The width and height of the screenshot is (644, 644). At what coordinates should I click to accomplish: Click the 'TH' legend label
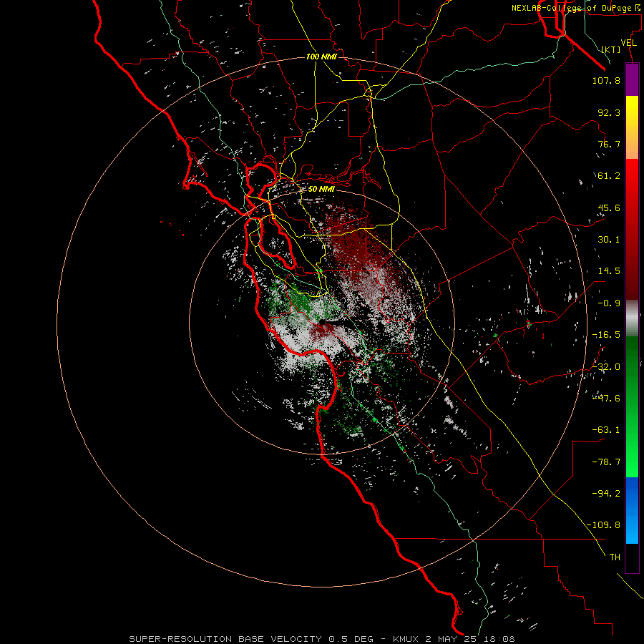click(615, 557)
